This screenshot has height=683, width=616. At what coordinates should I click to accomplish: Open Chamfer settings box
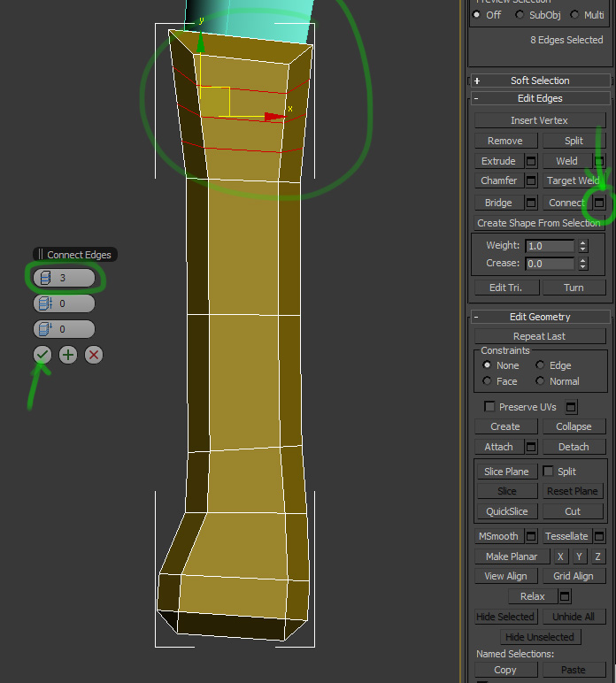(531, 180)
